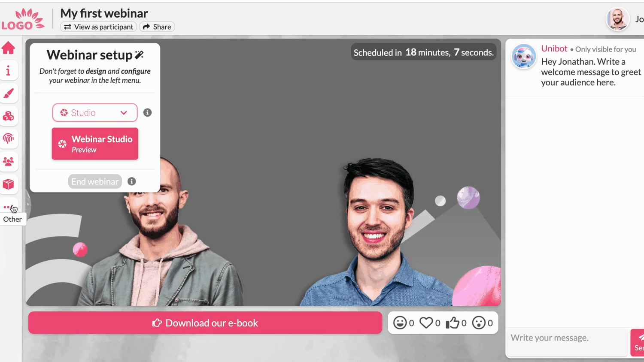Select the building blocks sidebar icon
Screen dimensions: 644x362
(9, 116)
